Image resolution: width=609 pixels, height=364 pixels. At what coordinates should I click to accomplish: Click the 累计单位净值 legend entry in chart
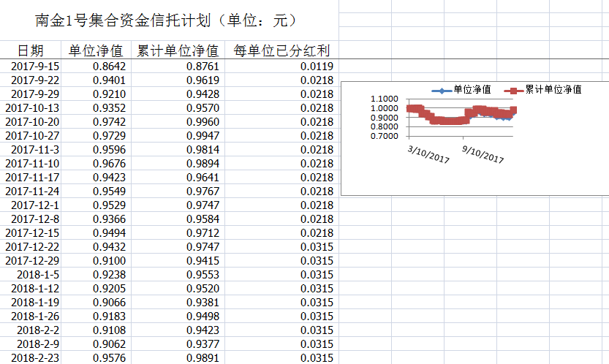coord(553,89)
